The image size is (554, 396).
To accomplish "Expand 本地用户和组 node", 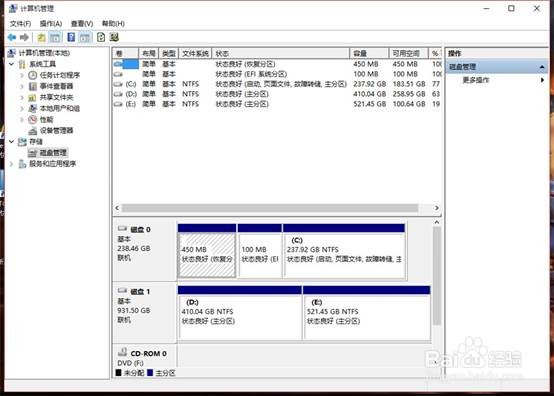I will (x=22, y=108).
